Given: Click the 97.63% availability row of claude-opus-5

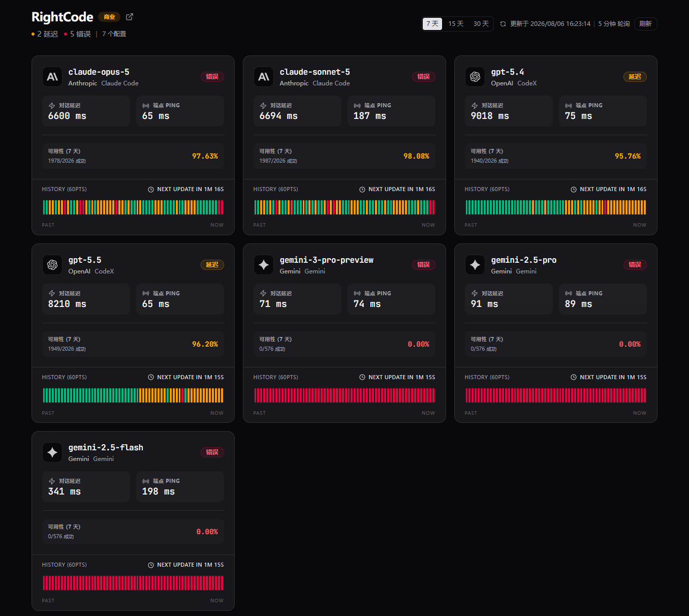Looking at the screenshot, I should (133, 156).
